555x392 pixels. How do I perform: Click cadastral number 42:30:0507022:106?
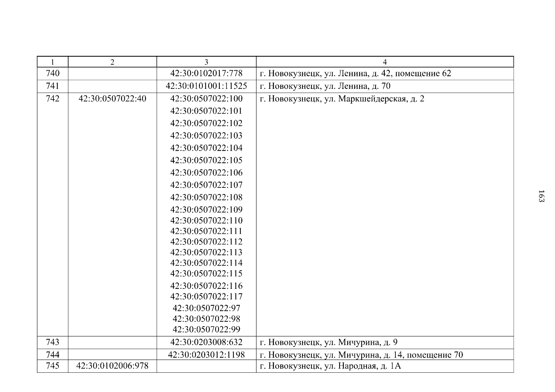click(206, 173)
